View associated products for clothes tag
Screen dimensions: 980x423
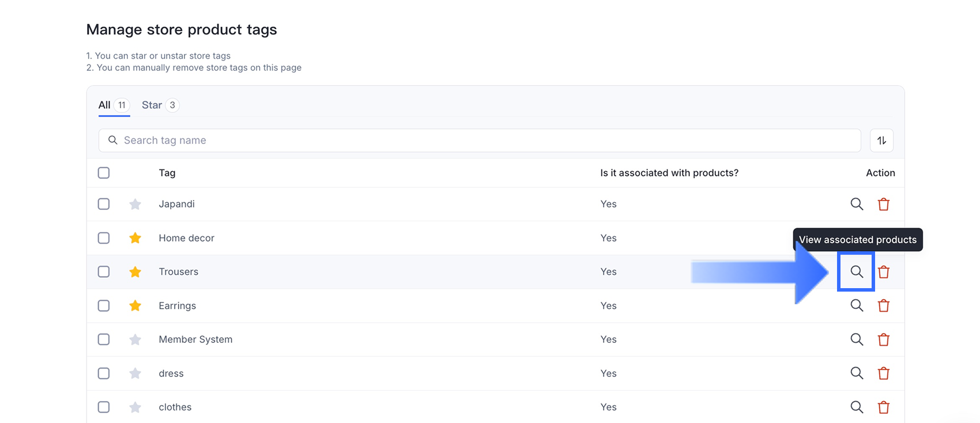[857, 407]
